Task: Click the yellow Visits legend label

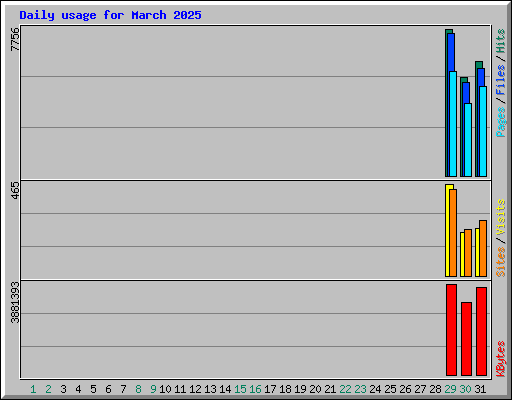Action: pyautogui.click(x=501, y=217)
